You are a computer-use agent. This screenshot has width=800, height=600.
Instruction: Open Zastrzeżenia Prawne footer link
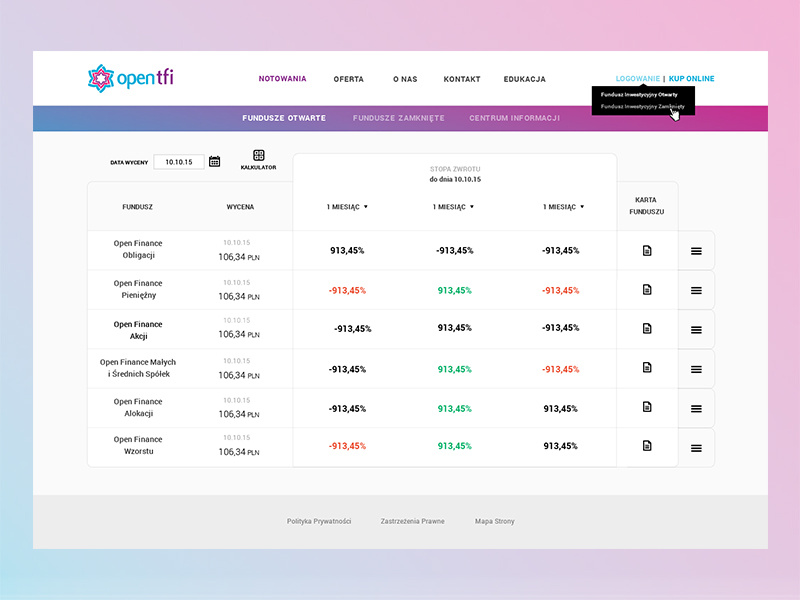412,521
